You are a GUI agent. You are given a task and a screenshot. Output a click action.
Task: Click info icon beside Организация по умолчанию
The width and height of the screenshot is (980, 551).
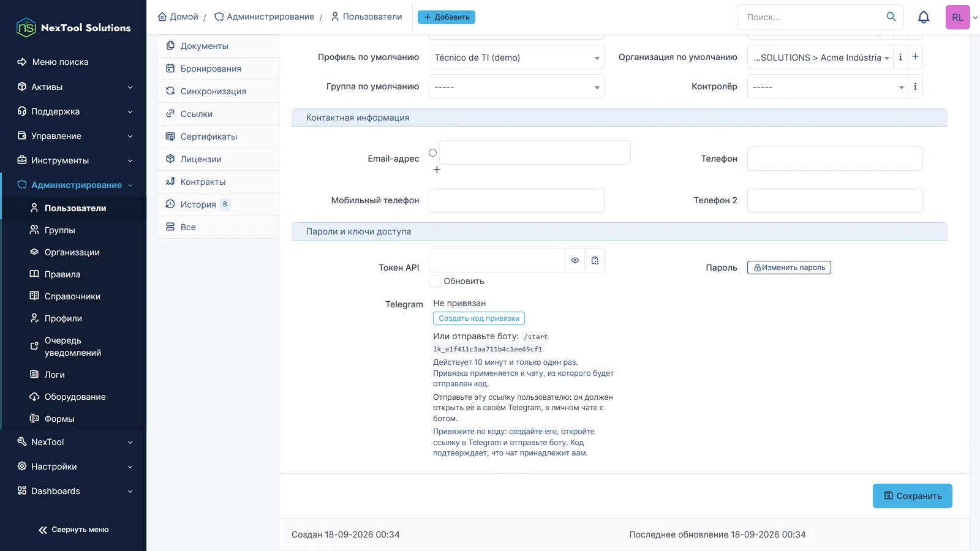[x=900, y=57]
